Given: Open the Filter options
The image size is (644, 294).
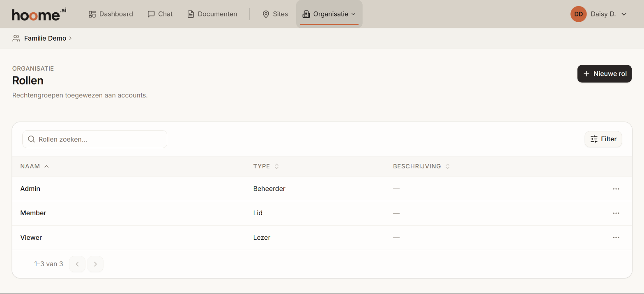Looking at the screenshot, I should (603, 139).
